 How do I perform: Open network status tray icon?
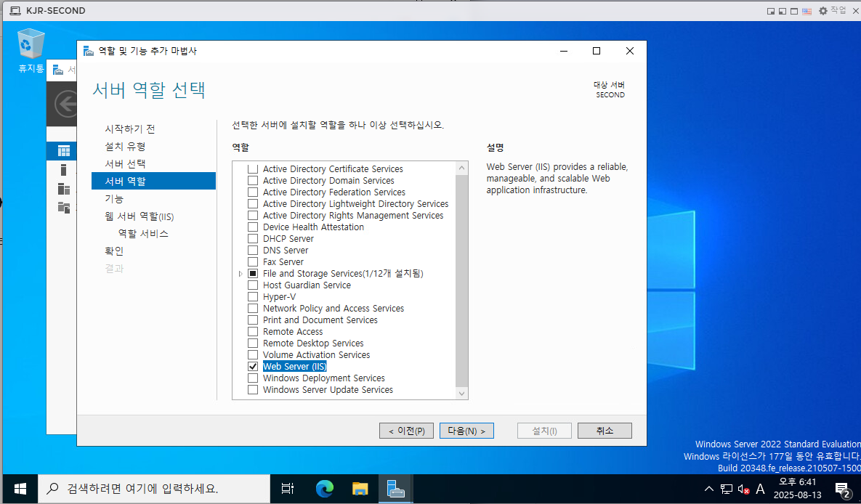click(x=727, y=489)
